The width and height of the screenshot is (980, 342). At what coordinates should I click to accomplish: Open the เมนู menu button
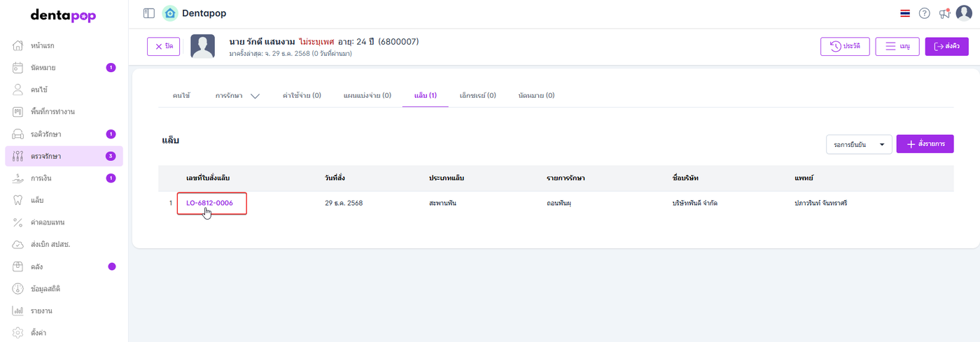coord(897,46)
